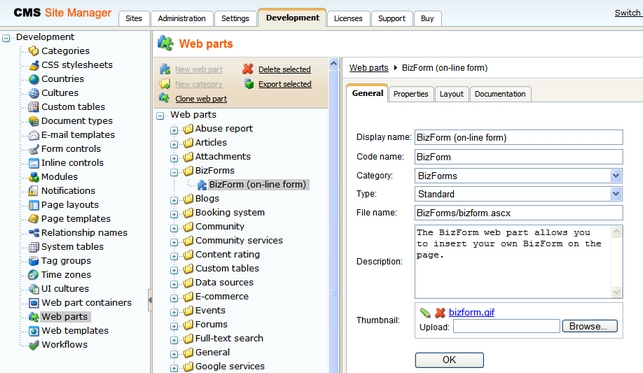
Task: Click the Web templates icon
Action: [x=34, y=331]
